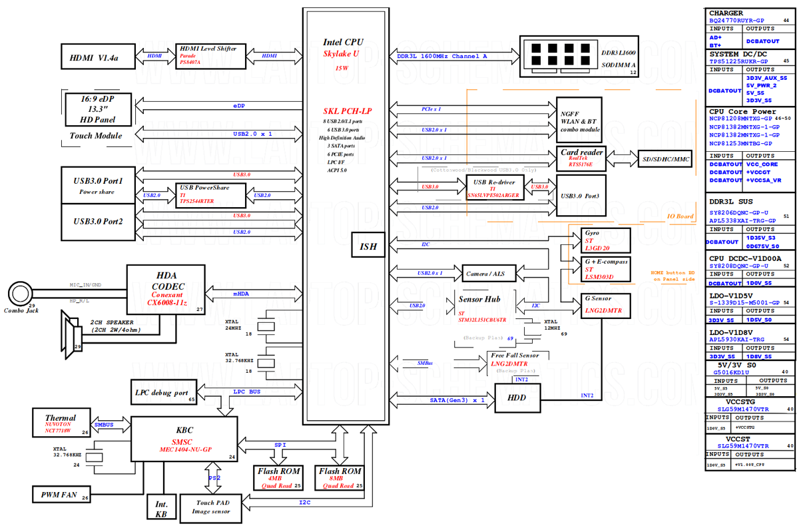Click the crystal symbol beside the KBC block
This screenshot has width=799, height=532.
(95, 457)
